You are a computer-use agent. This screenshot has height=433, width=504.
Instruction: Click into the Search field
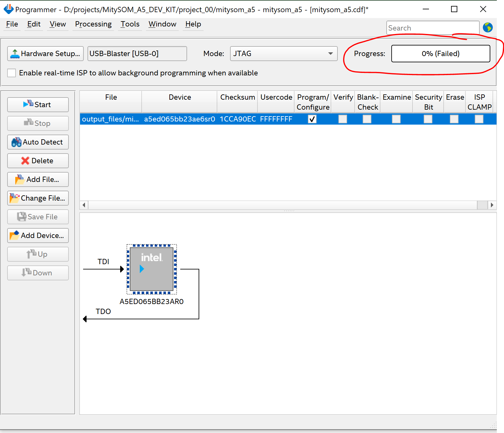tap(433, 28)
